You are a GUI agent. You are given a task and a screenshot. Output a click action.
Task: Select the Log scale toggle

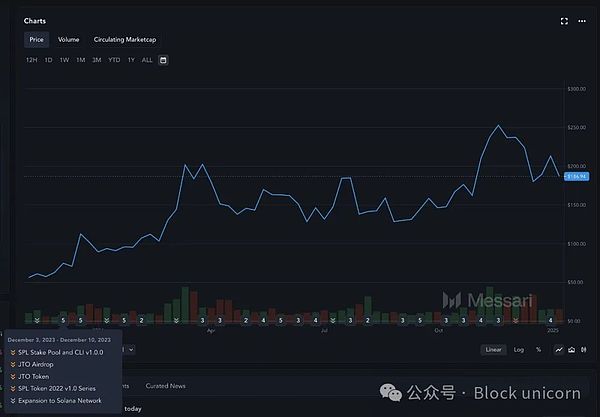pos(518,349)
